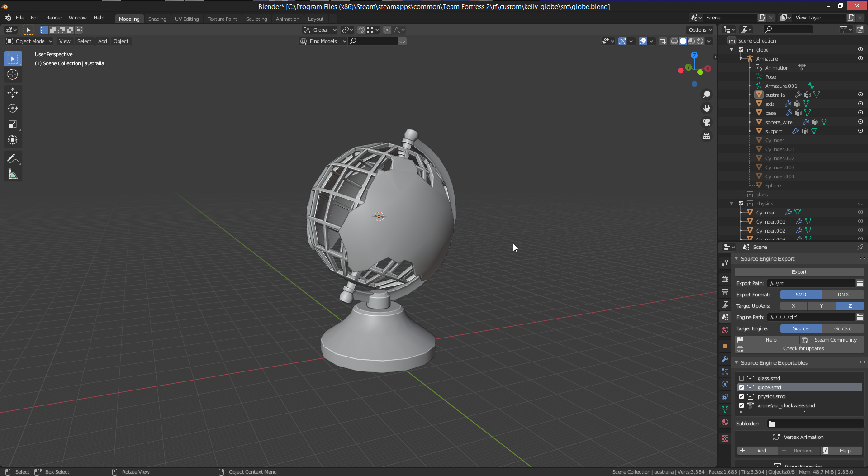Open the Global transform orientation dropdown
The height and width of the screenshot is (476, 868).
pos(320,30)
